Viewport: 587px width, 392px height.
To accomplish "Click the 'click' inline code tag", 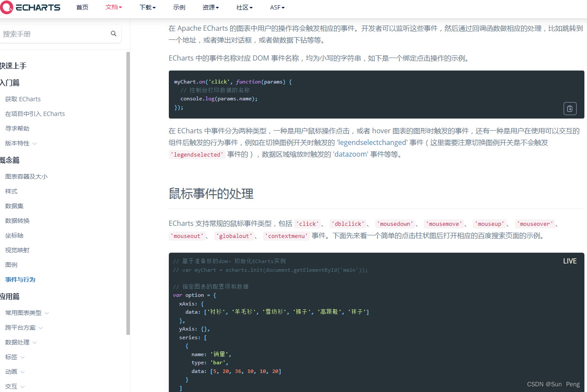I will click(x=308, y=224).
